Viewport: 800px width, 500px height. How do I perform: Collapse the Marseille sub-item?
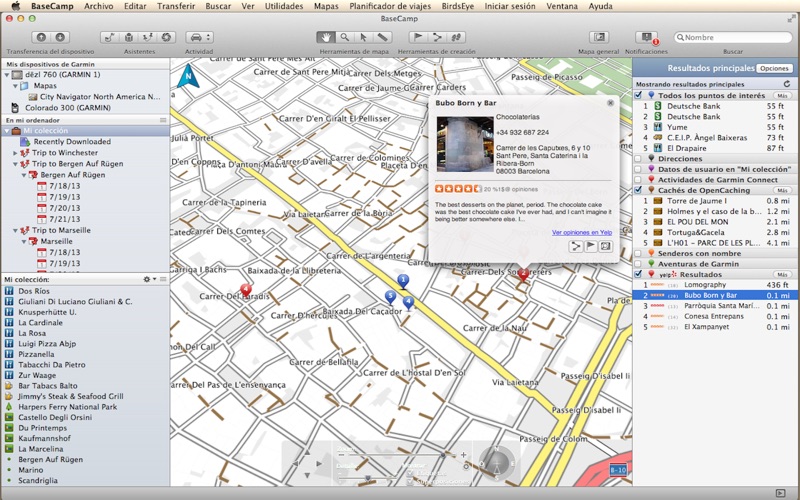point(23,241)
